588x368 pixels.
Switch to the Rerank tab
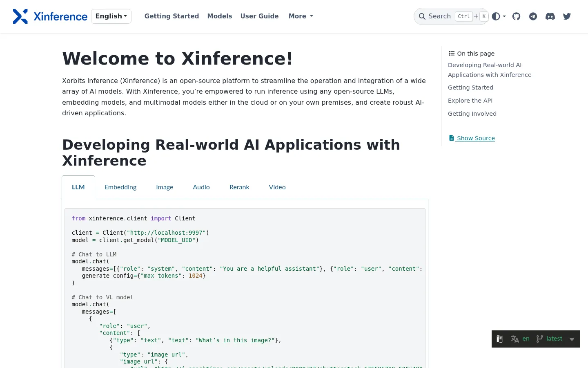tap(239, 187)
